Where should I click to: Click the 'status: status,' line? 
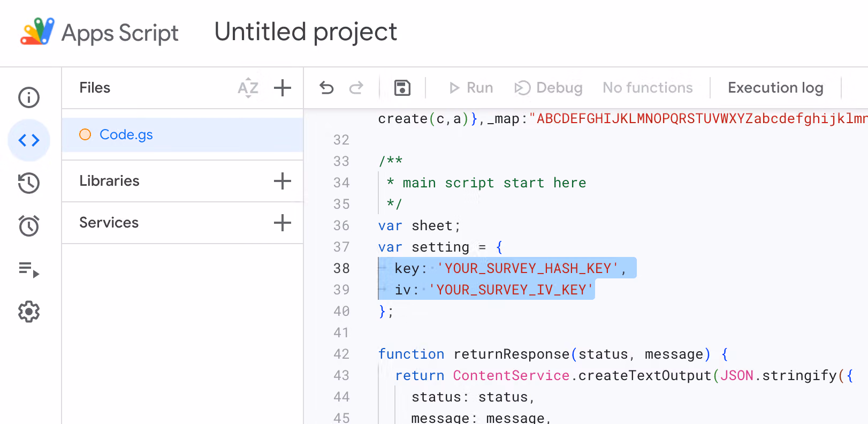(473, 397)
